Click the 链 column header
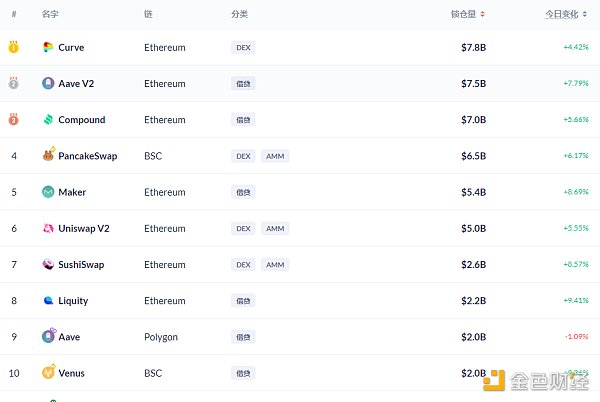This screenshot has width=600, height=402. 148,14
